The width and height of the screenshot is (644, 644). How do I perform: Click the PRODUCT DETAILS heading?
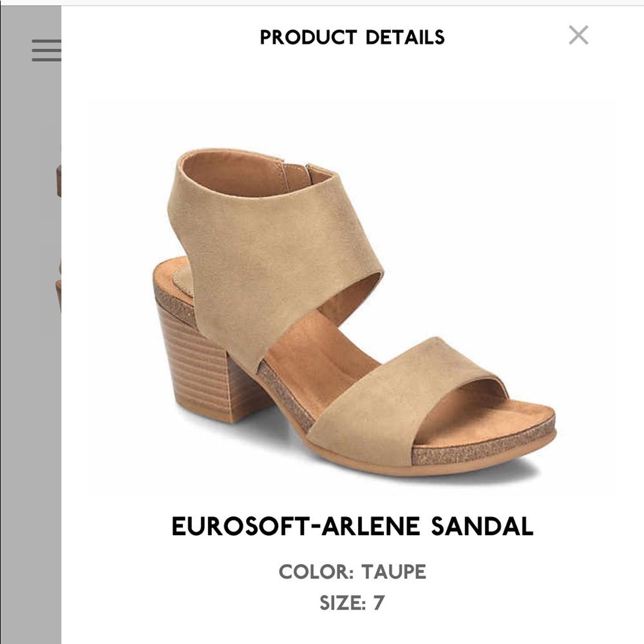point(351,35)
